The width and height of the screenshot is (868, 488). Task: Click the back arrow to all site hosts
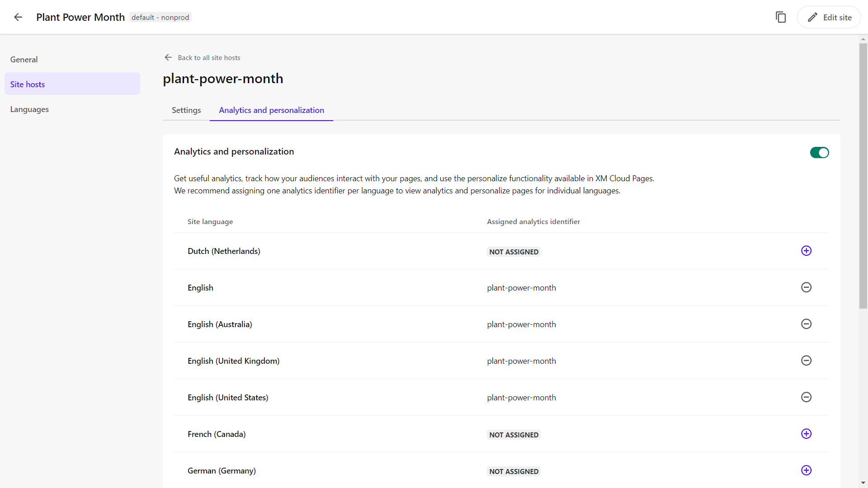click(169, 57)
